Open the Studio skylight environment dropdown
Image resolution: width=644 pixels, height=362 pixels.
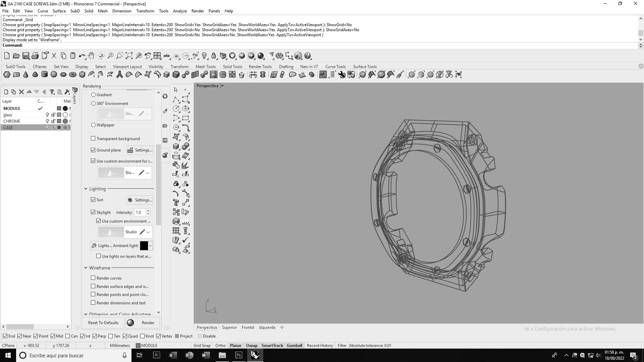pyautogui.click(x=148, y=232)
